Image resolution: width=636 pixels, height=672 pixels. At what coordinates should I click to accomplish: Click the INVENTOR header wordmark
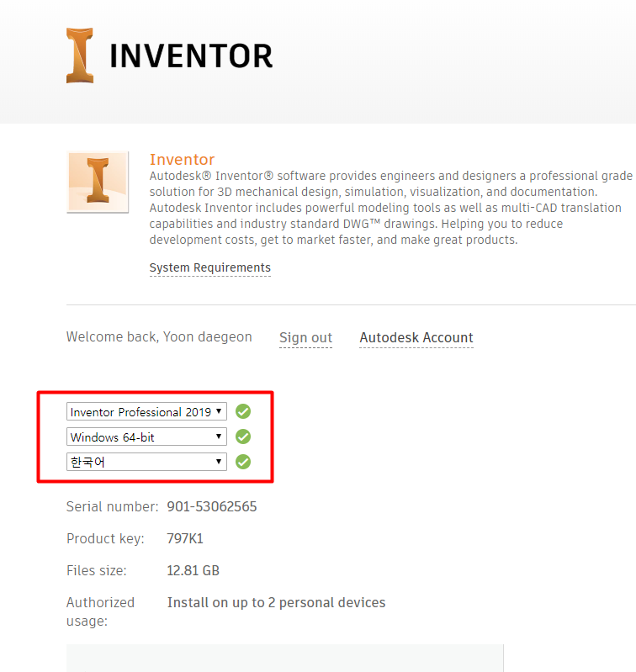coord(191,56)
